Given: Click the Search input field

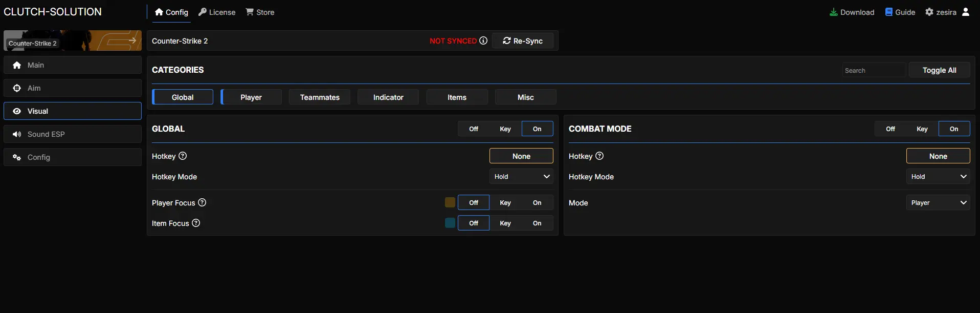Looking at the screenshot, I should pos(874,70).
